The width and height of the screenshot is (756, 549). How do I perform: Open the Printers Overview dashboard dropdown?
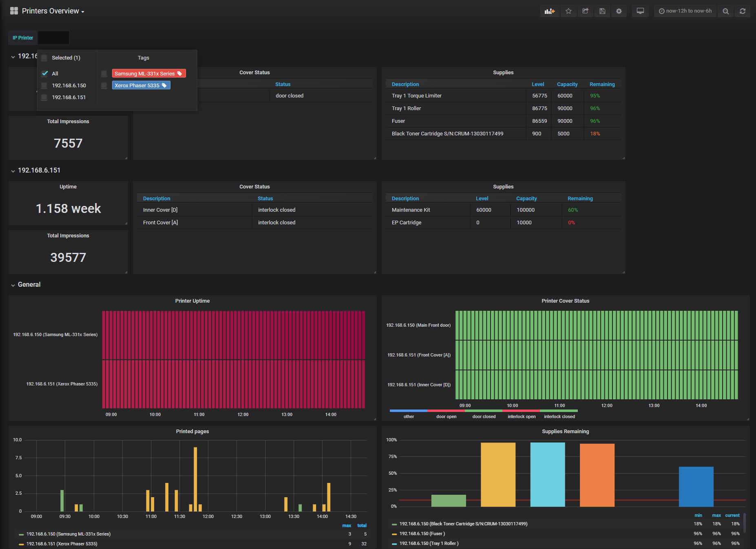53,11
